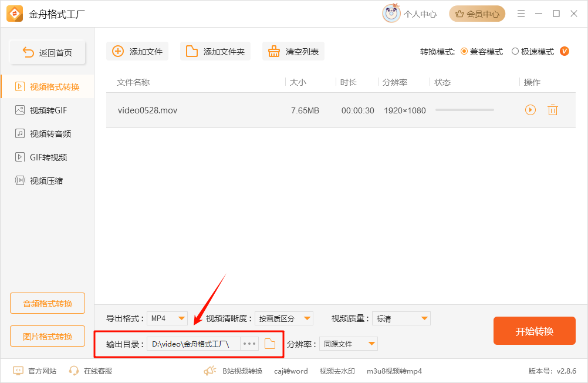
Task: Click 开始转换 start conversion button
Action: 535,331
